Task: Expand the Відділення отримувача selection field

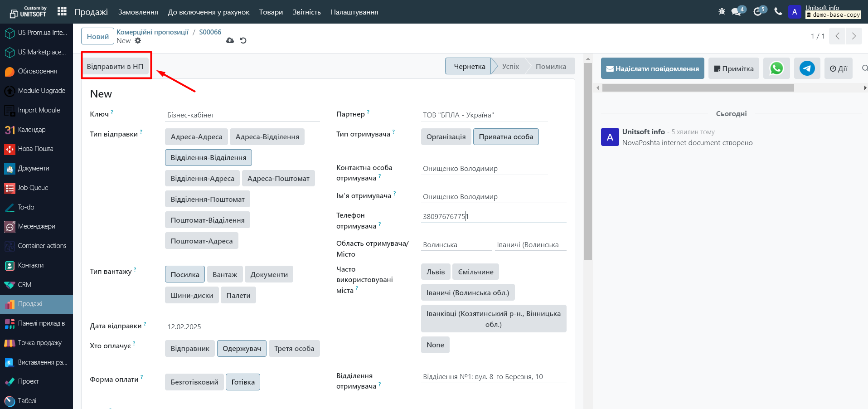Action: [x=493, y=377]
